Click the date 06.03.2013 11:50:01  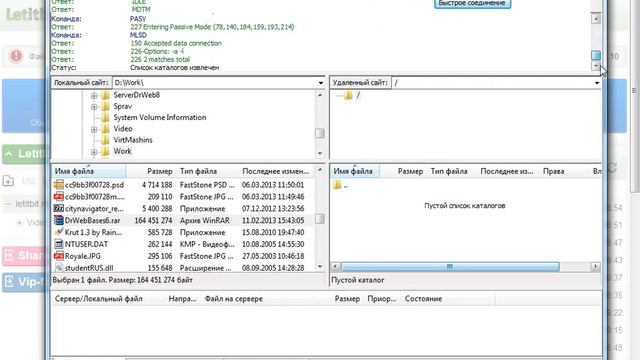coord(273,185)
